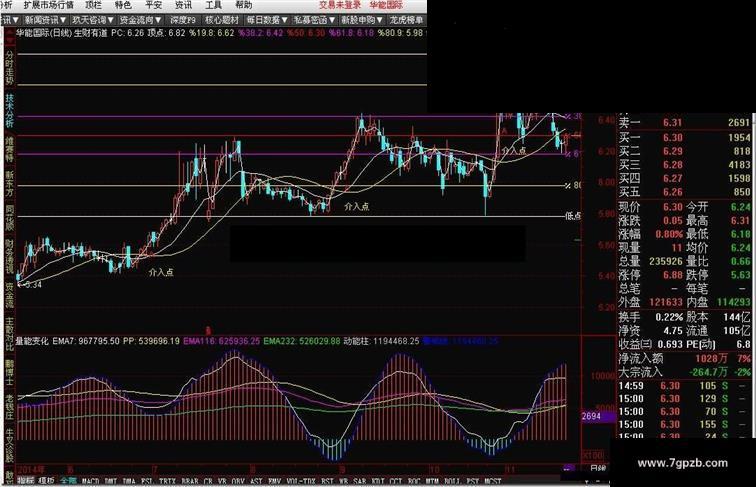Select the CCI indicator
The height and width of the screenshot is (487, 756).
click(395, 481)
